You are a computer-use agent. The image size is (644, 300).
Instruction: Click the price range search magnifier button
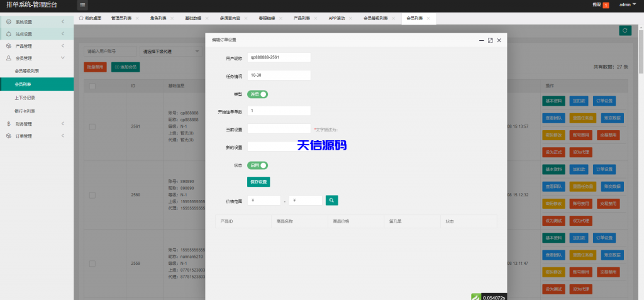pyautogui.click(x=332, y=201)
